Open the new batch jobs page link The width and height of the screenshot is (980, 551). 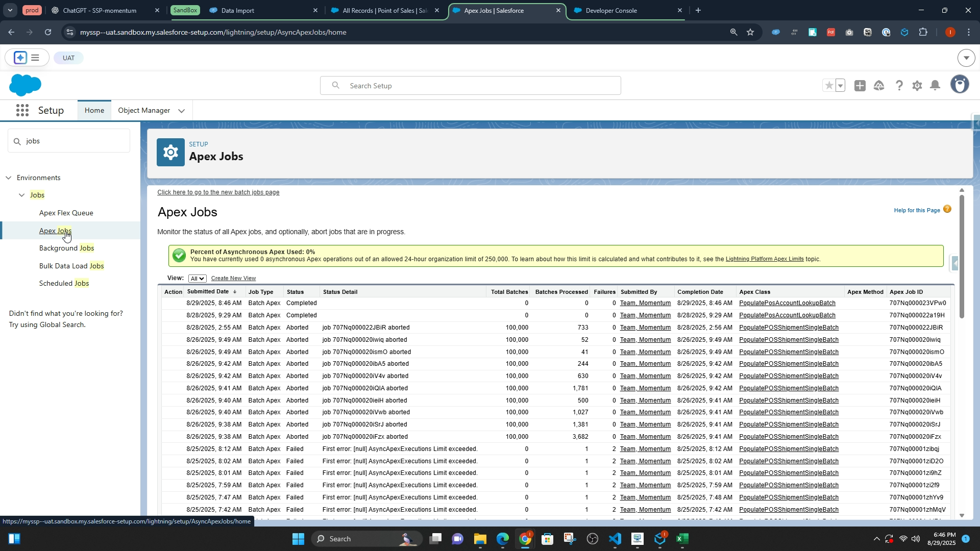[218, 192]
